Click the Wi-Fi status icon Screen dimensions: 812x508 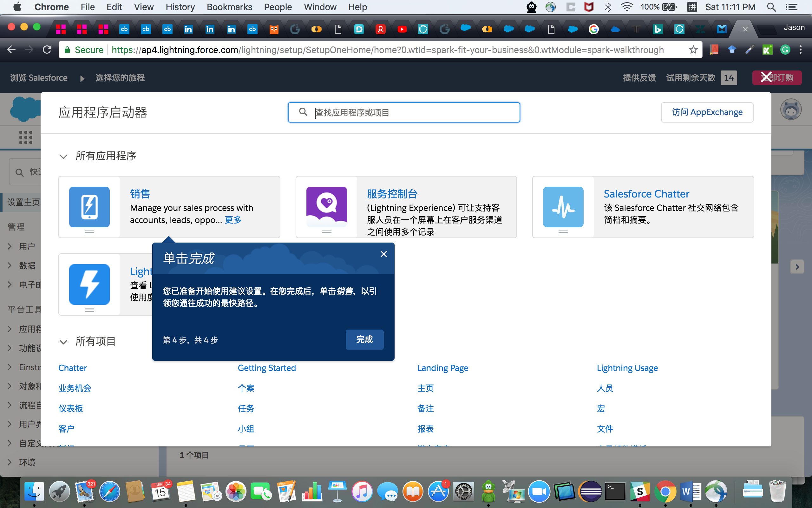[626, 7]
